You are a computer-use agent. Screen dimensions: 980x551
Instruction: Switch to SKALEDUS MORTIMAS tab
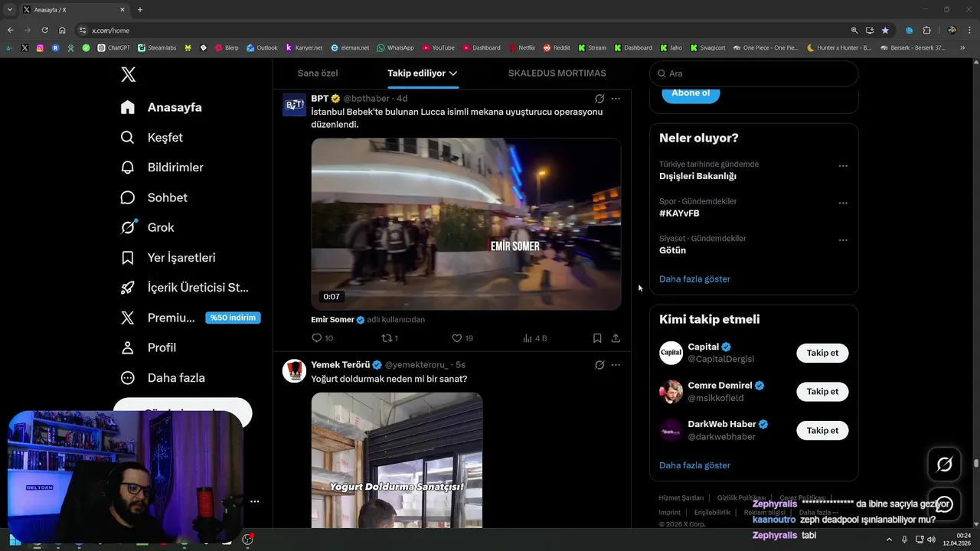557,73
